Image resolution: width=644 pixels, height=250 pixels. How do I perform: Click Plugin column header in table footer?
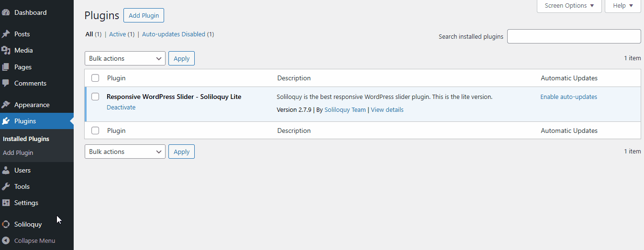click(116, 130)
